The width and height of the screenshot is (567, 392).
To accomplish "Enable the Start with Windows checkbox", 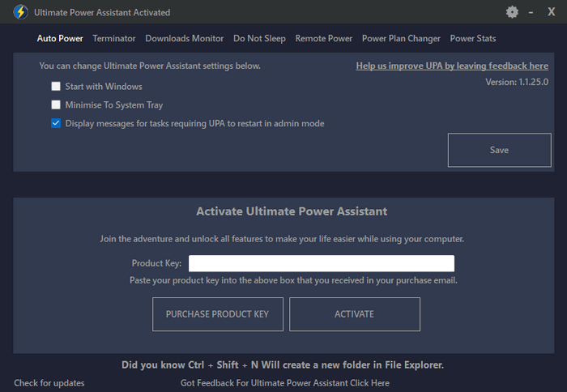I will tap(56, 86).
